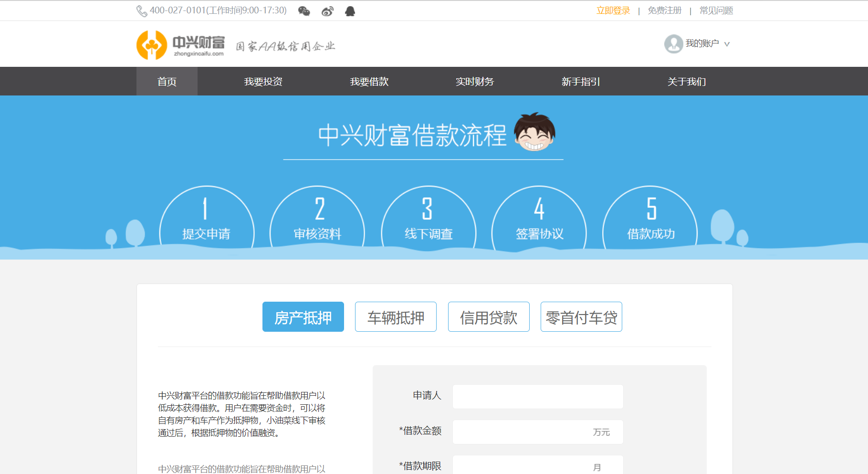Click the phone icon beside 400-027-0101
The width and height of the screenshot is (868, 474).
142,11
